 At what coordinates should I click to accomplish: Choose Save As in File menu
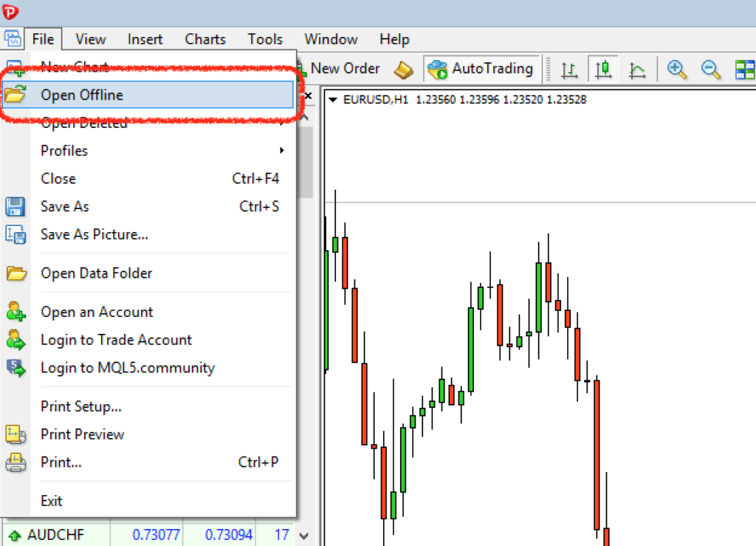pos(148,206)
